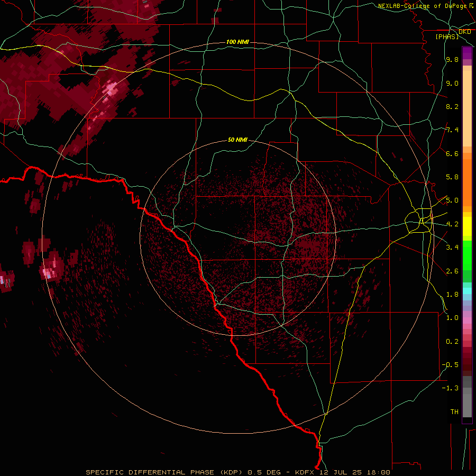Click the "12 JUL 25 18:00" timestamp

pyautogui.click(x=354, y=472)
